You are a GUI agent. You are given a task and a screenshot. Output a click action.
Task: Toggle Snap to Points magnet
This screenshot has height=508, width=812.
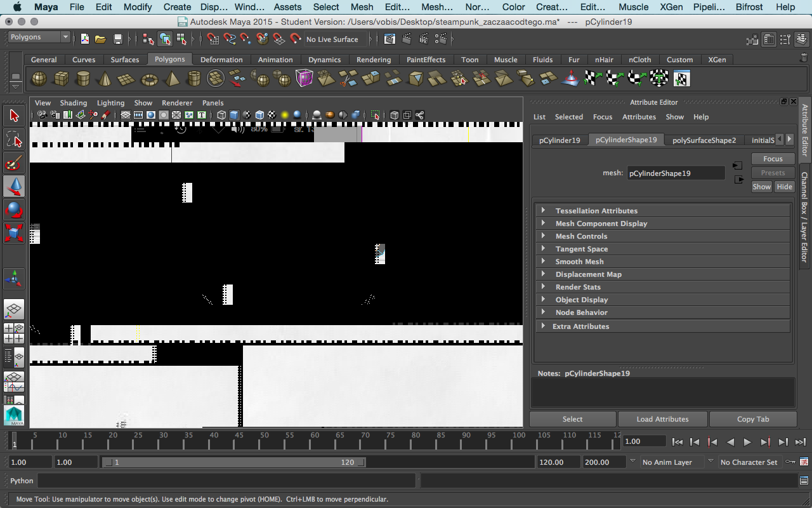pos(245,39)
